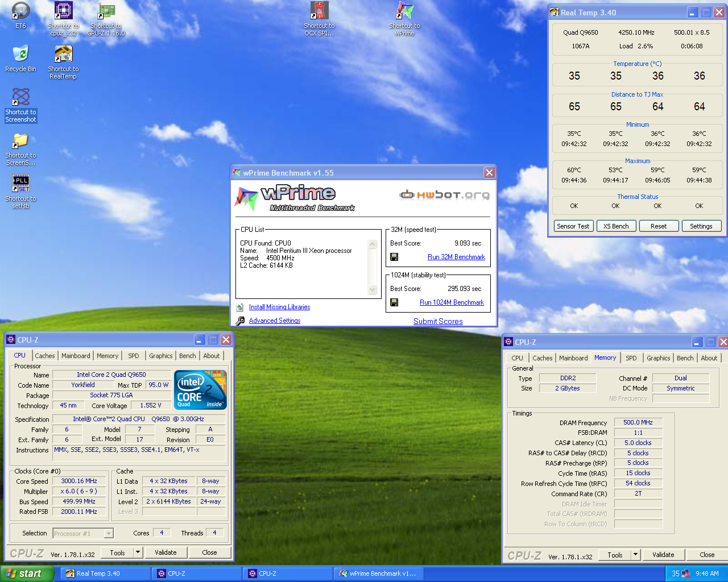Click Sensor Test button in Real Temp
This screenshot has width=728, height=582.
pos(573,226)
